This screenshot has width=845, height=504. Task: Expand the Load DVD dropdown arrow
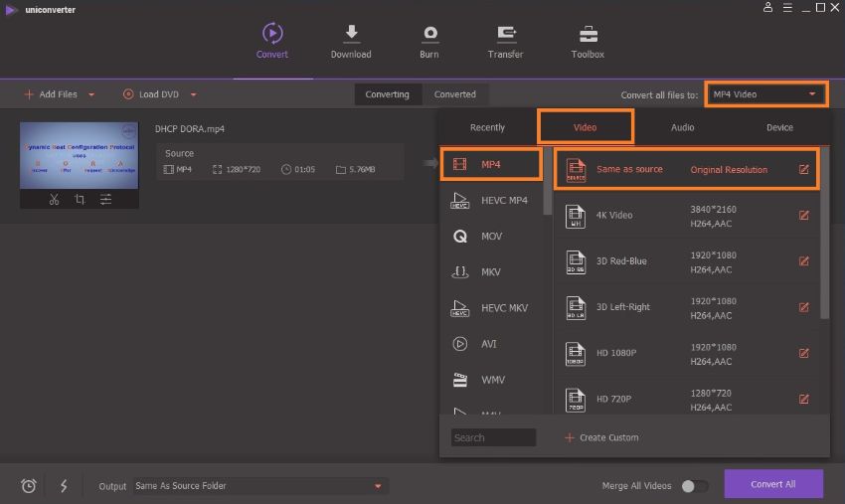pyautogui.click(x=193, y=95)
